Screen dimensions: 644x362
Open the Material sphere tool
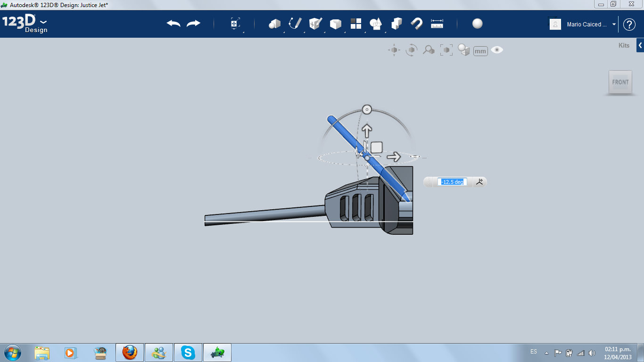[x=478, y=24]
